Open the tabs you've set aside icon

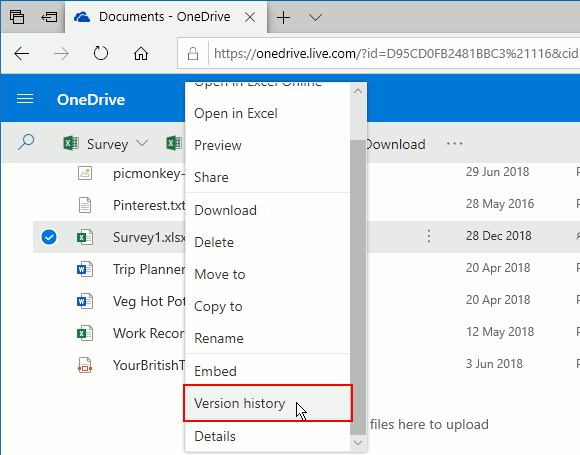pos(17,17)
